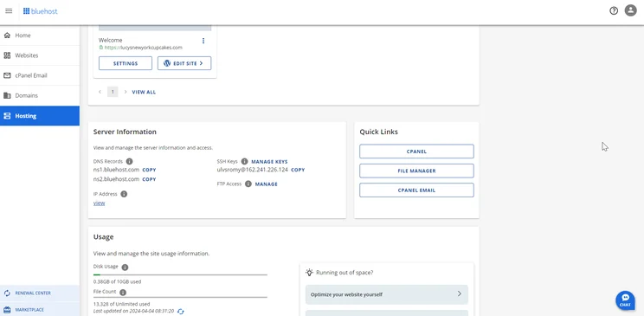
Task: Select page 1 in site pagination
Action: (113, 92)
